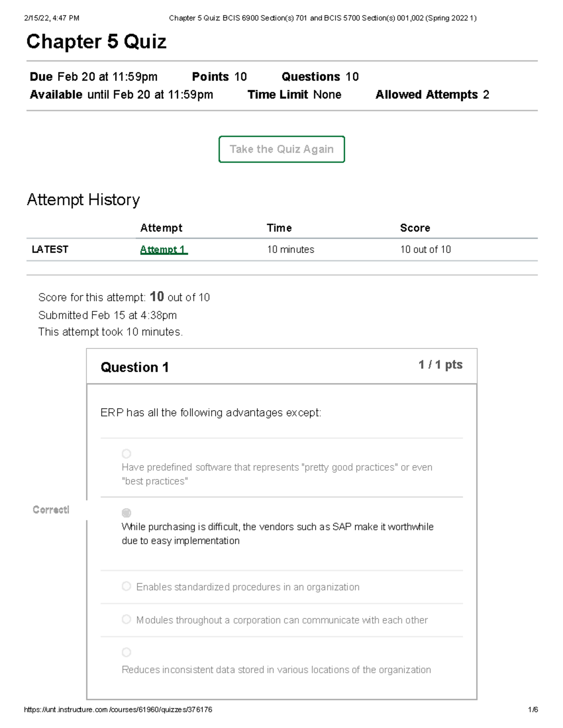The width and height of the screenshot is (563, 728).
Task: Click the Take the Quiz Again button
Action: [281, 149]
